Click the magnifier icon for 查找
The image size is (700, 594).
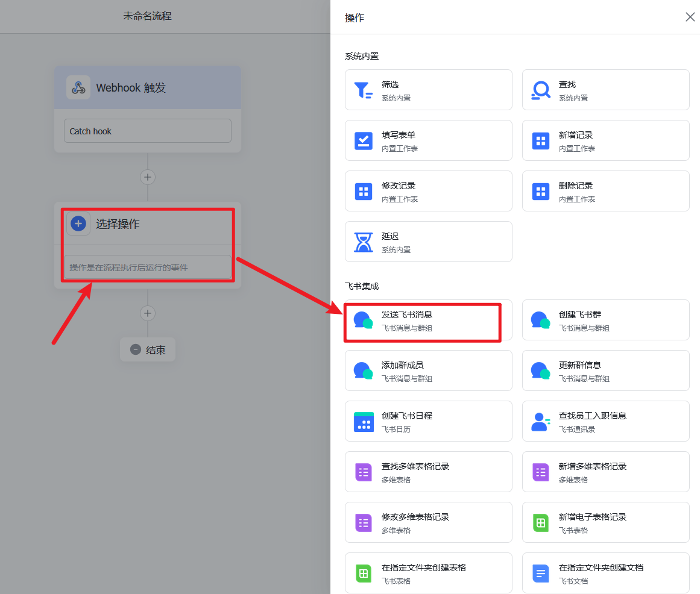coord(541,90)
